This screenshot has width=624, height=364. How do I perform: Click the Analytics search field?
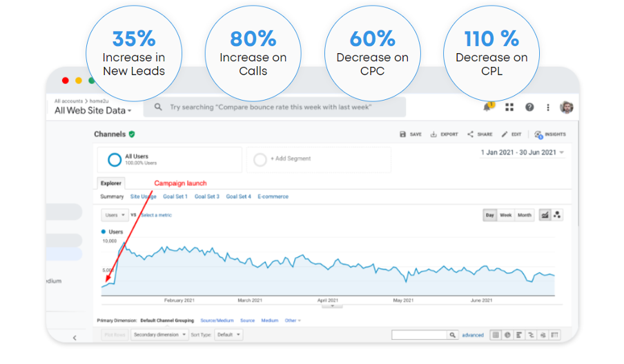tap(275, 107)
